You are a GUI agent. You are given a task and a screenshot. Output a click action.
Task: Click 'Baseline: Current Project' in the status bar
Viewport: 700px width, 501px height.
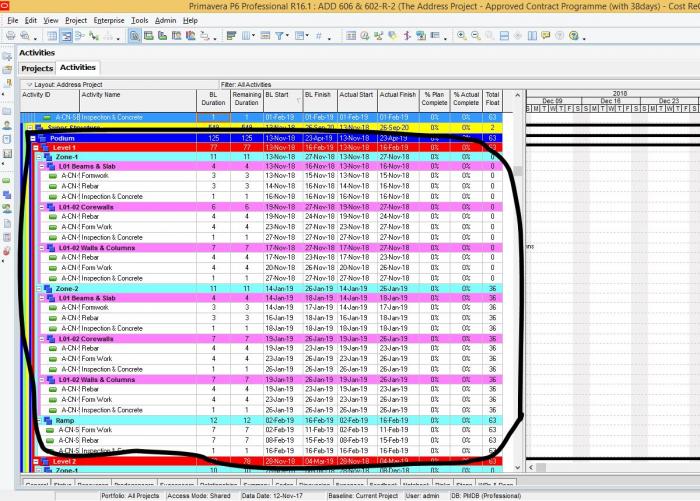(x=362, y=496)
